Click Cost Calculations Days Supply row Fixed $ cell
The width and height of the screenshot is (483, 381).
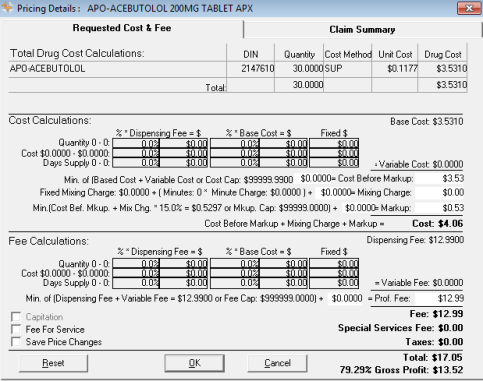pos(334,163)
